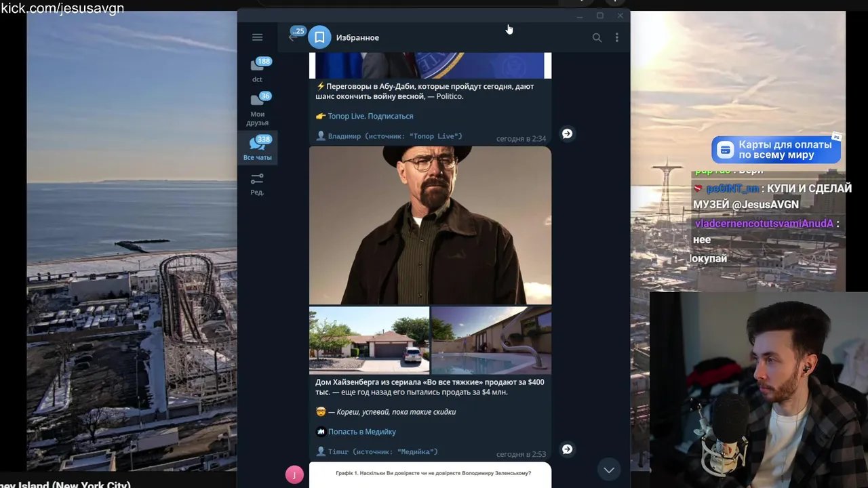Search in the Избранное chat

[597, 38]
